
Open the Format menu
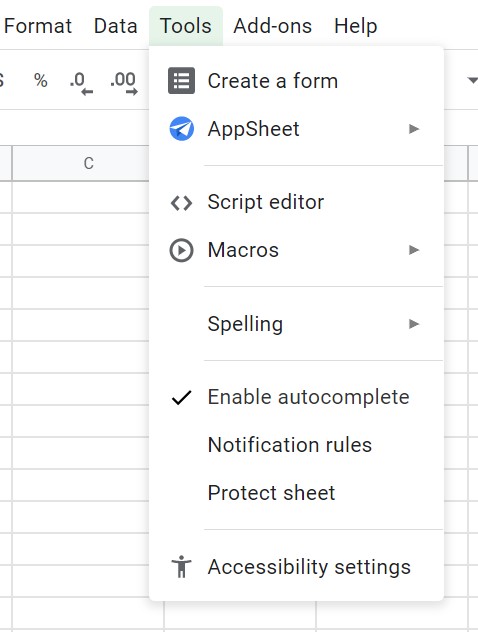point(38,26)
